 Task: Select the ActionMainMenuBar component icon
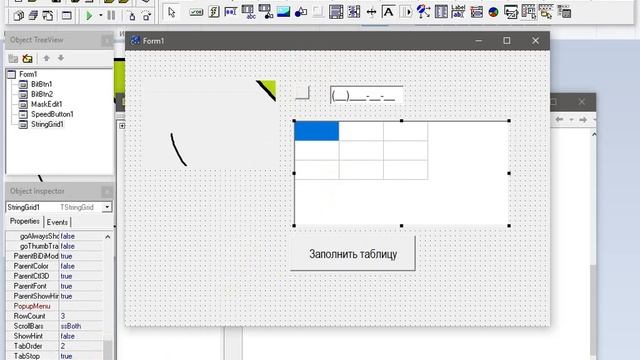[x=529, y=12]
